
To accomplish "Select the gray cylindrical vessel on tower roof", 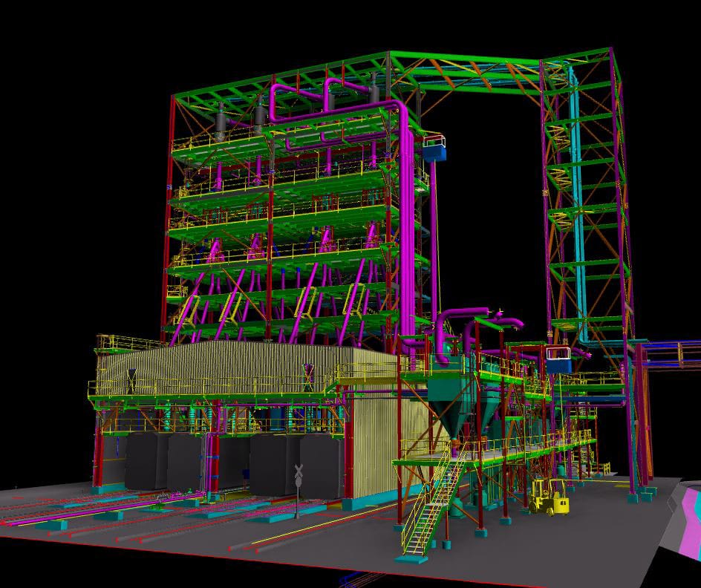I will click(x=221, y=121).
